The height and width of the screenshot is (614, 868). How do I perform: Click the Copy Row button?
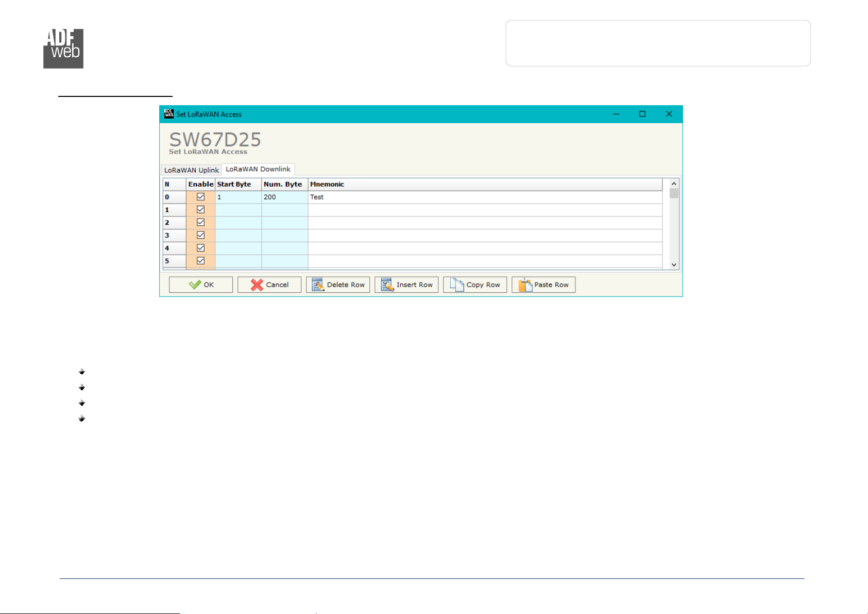pyautogui.click(x=475, y=285)
